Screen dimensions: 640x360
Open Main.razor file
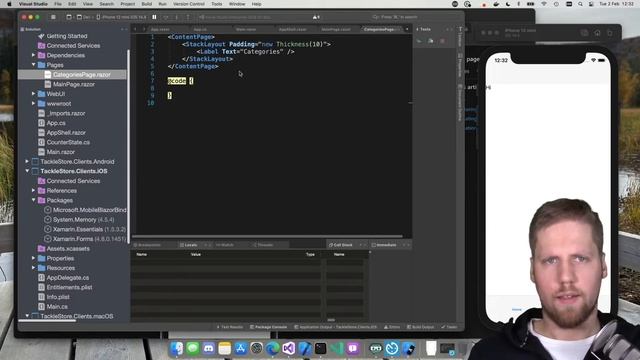pyautogui.click(x=60, y=152)
